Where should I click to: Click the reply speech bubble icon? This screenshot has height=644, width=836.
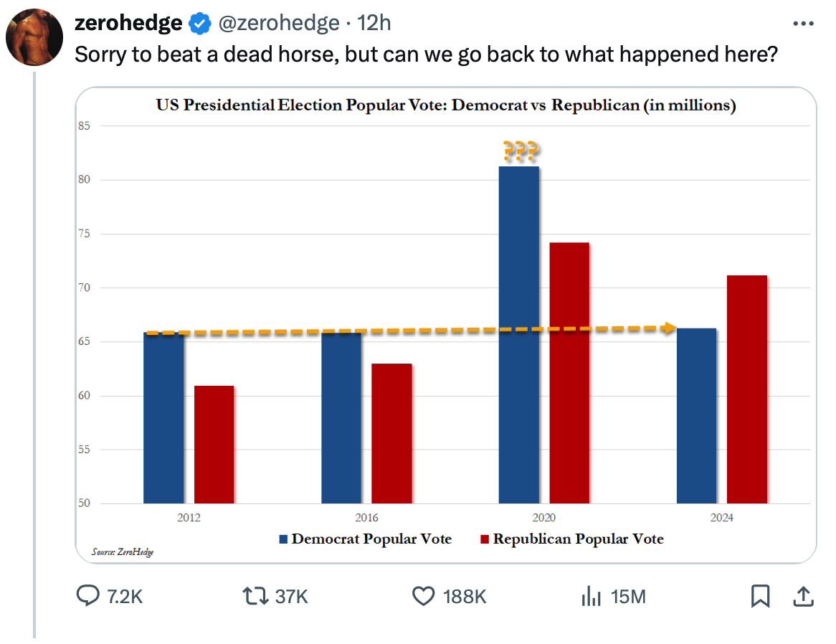pos(87,596)
